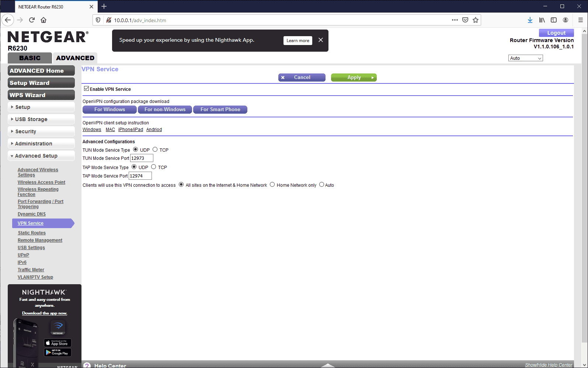Toggle the browser sidebar icon
588x368 pixels.
click(x=554, y=20)
